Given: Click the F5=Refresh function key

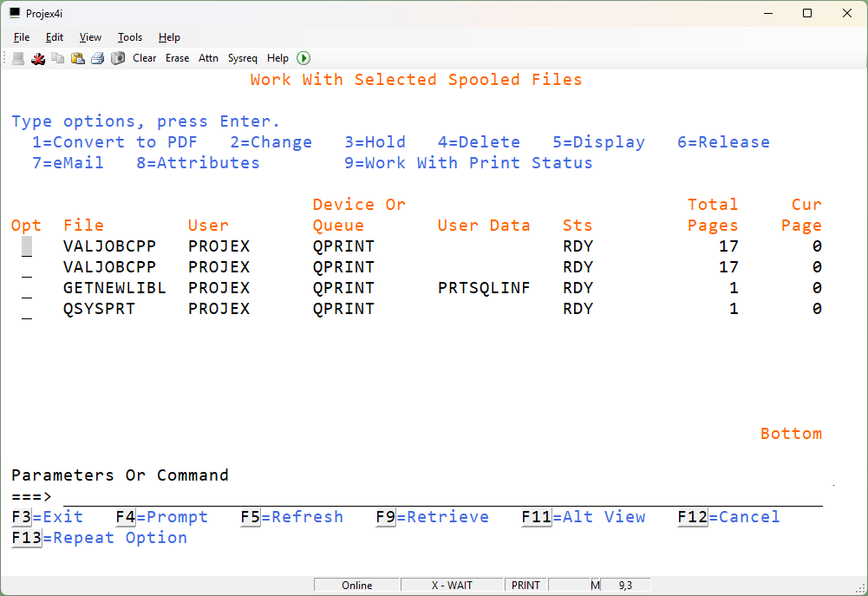Looking at the screenshot, I should click(291, 517).
